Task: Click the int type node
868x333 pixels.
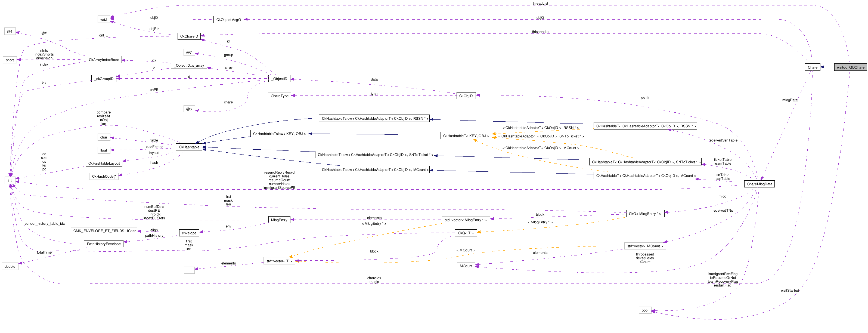Action: (10, 180)
